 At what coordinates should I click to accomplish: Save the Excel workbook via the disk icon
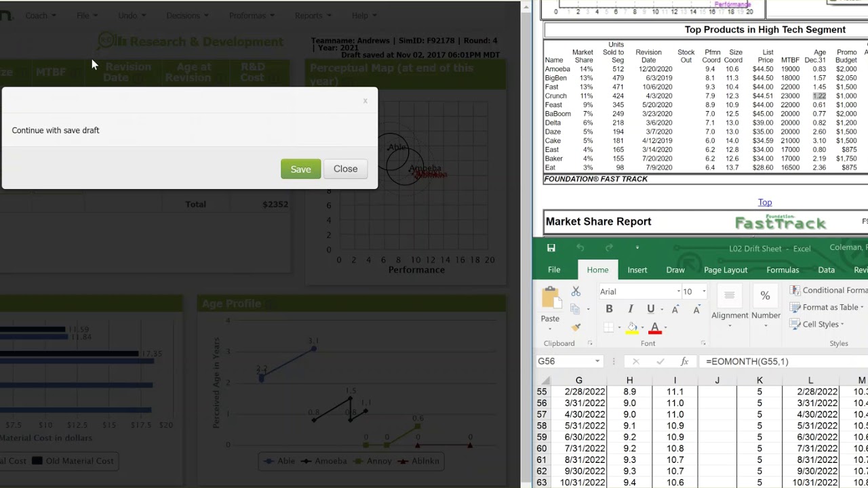pos(551,248)
